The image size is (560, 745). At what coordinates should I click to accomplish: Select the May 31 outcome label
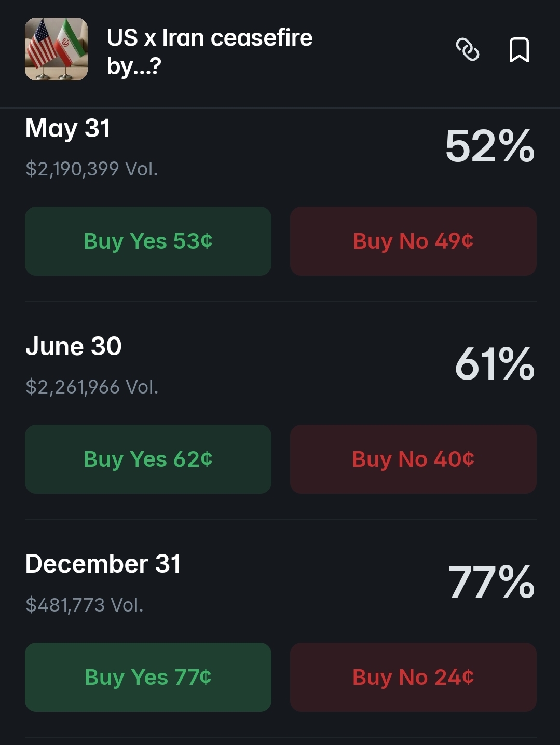point(68,128)
